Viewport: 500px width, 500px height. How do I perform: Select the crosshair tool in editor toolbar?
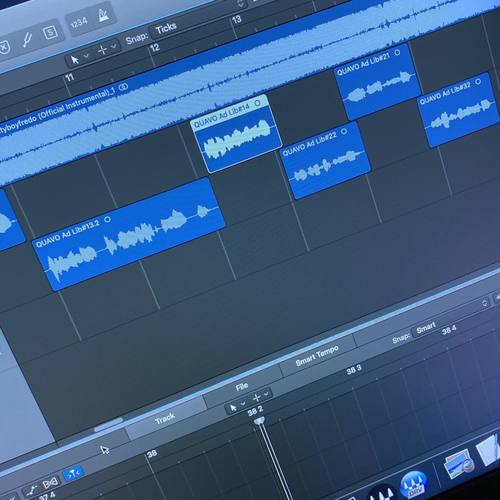(x=257, y=397)
